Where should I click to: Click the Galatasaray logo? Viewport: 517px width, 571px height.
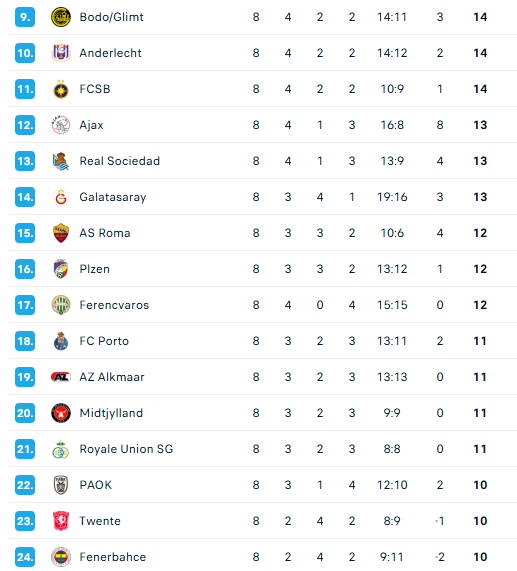point(61,197)
